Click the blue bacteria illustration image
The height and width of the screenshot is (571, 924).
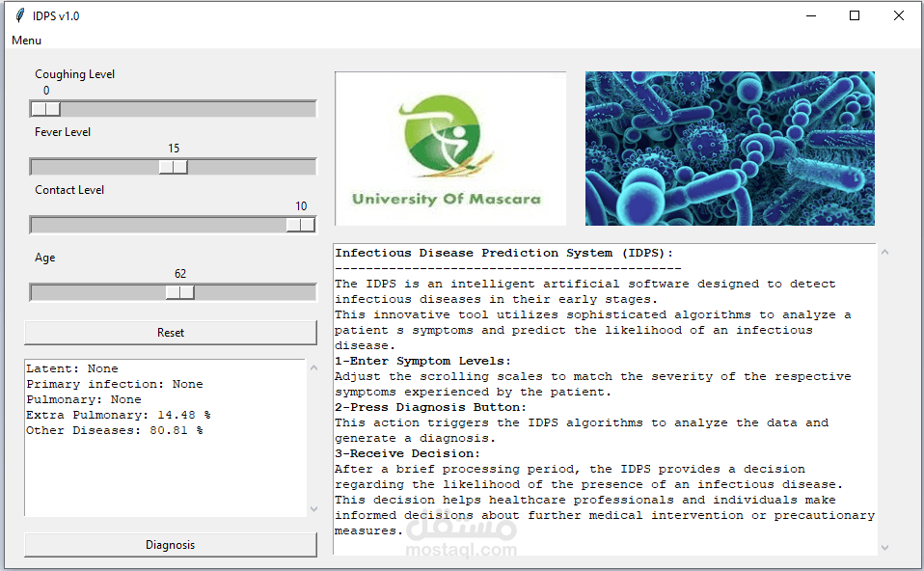(729, 148)
